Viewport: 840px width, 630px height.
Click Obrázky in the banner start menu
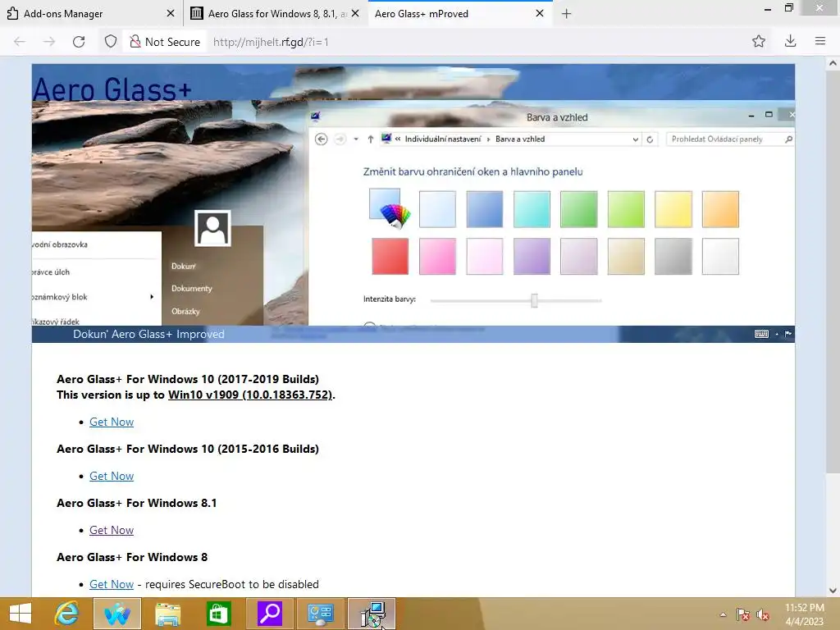pyautogui.click(x=185, y=311)
